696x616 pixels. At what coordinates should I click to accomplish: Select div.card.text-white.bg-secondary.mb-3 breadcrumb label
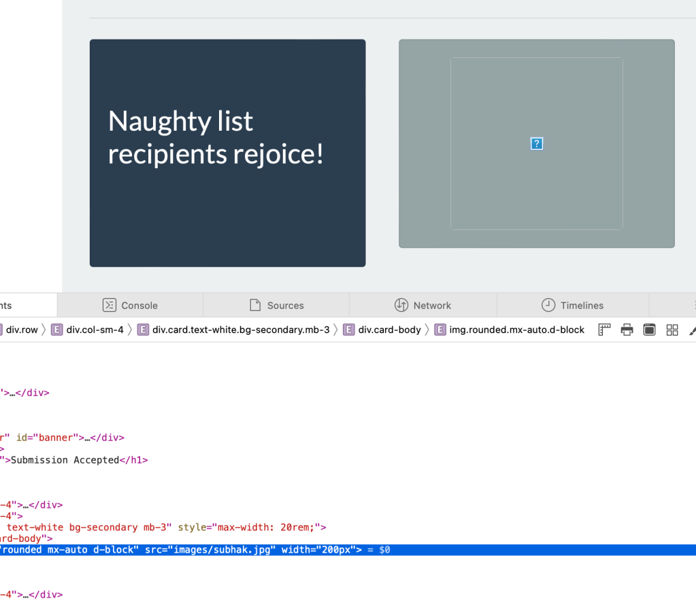(241, 330)
